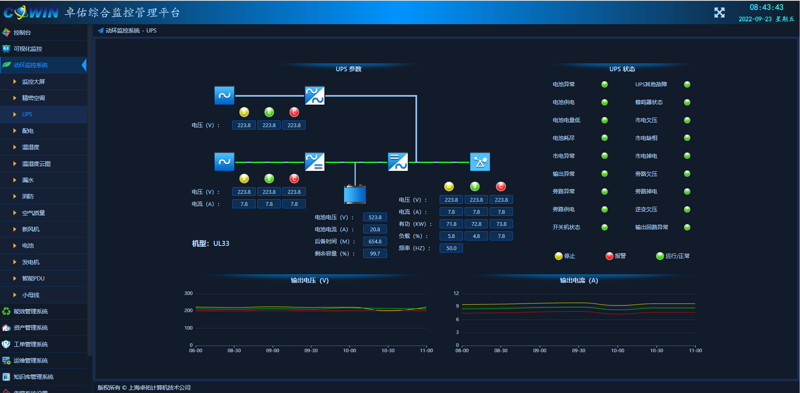800x393 pixels.
Task: Click battery voltage value 523.8
Action: [x=375, y=217]
